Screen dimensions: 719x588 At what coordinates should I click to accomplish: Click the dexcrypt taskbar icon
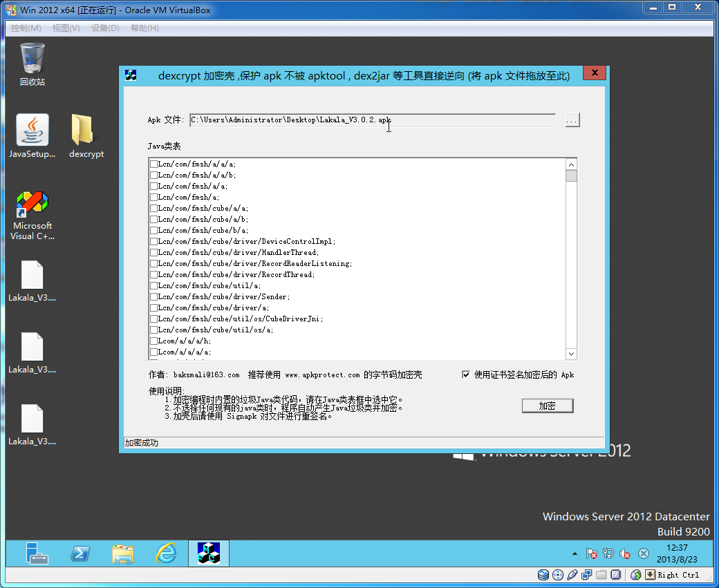click(209, 553)
